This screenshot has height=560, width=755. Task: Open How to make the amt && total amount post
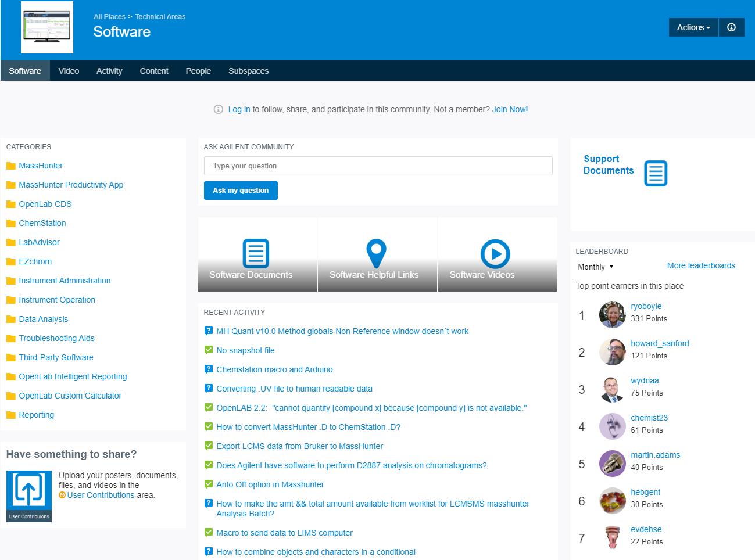373,508
